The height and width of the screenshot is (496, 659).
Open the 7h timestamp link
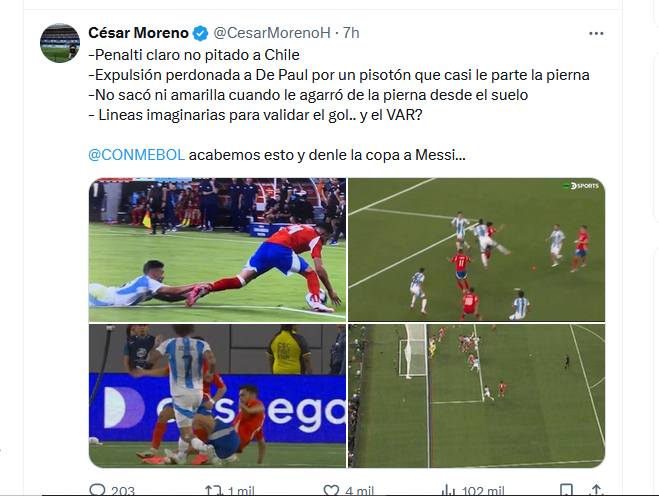tap(351, 33)
